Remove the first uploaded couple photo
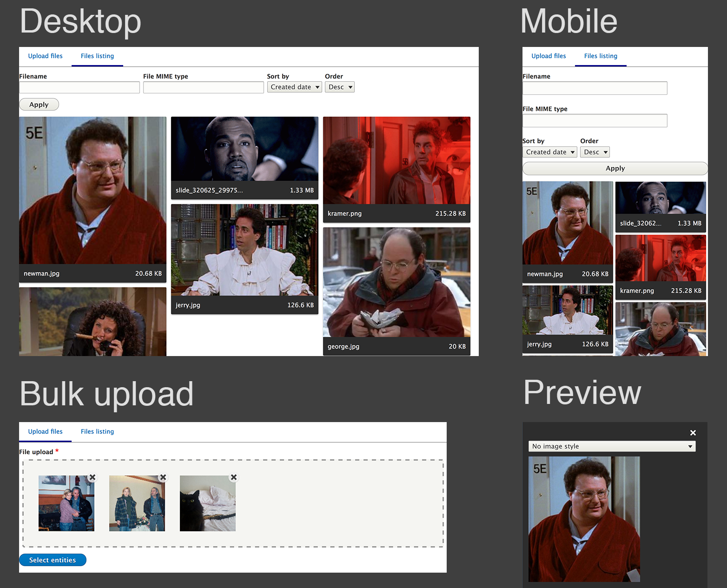The width and height of the screenshot is (727, 588). click(x=93, y=477)
